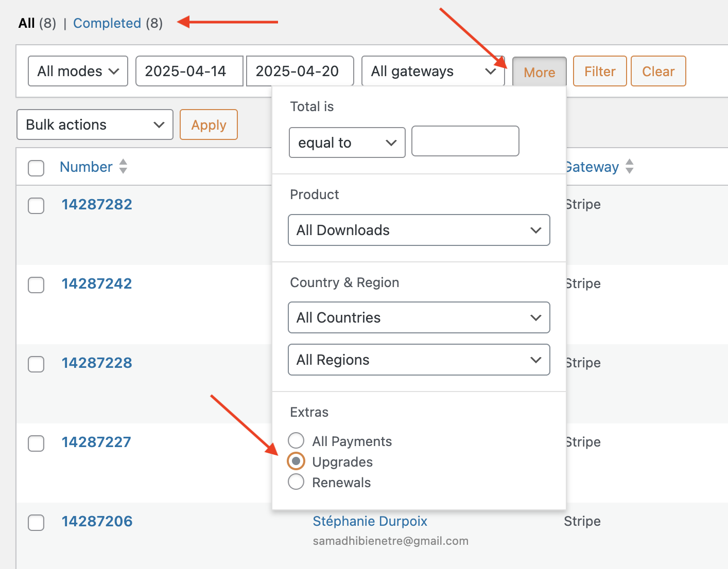Screen dimensions: 728x569
Task: Switch to the Completed status view
Action: pos(107,23)
